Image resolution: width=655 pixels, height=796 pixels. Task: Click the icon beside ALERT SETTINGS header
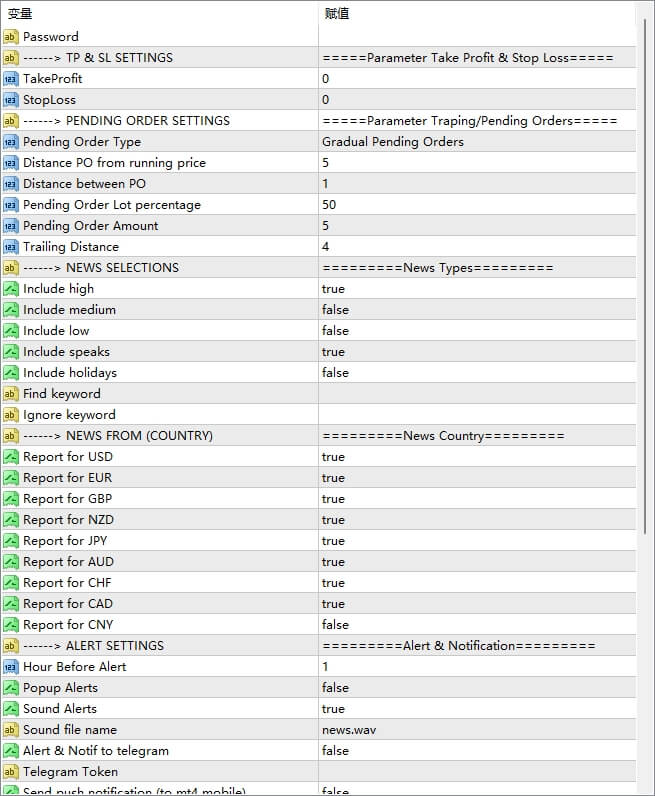click(x=11, y=646)
